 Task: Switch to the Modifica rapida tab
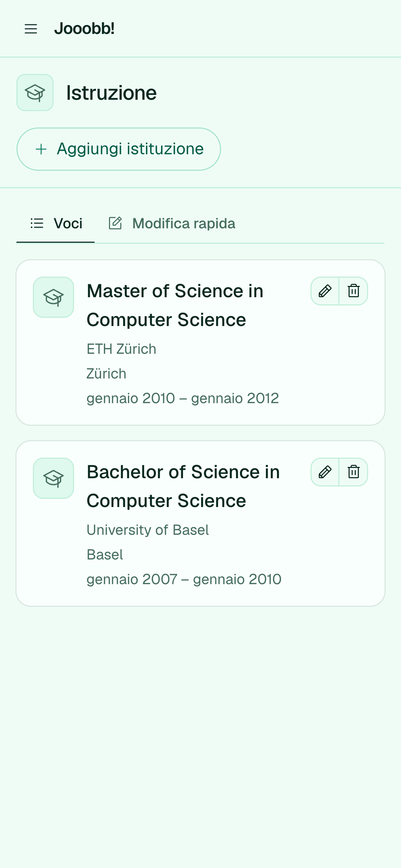[x=172, y=224]
